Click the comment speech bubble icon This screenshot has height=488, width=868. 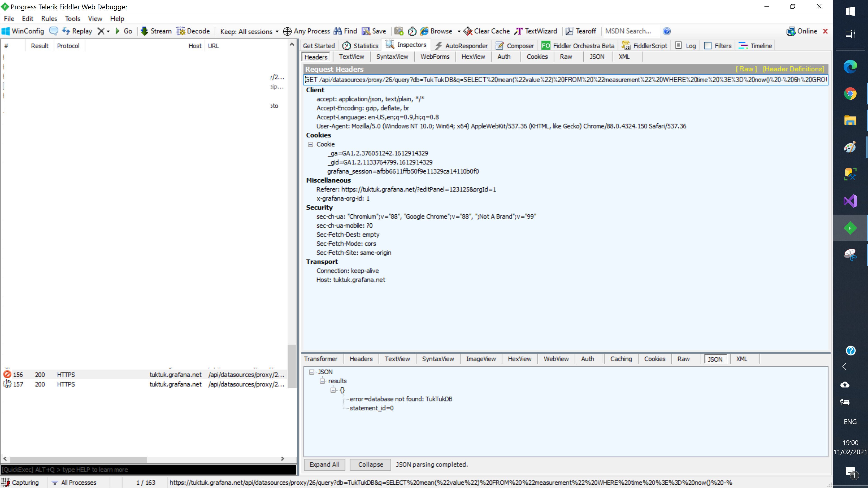pyautogui.click(x=54, y=31)
